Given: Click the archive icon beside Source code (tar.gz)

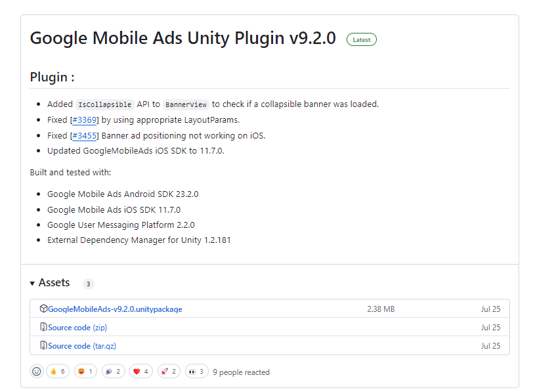Looking at the screenshot, I should point(43,345).
